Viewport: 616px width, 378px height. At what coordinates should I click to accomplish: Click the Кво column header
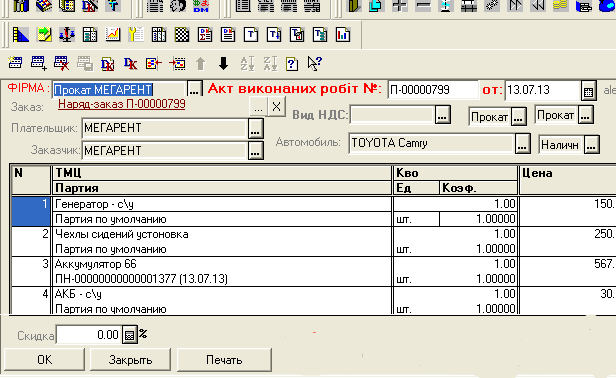click(455, 173)
